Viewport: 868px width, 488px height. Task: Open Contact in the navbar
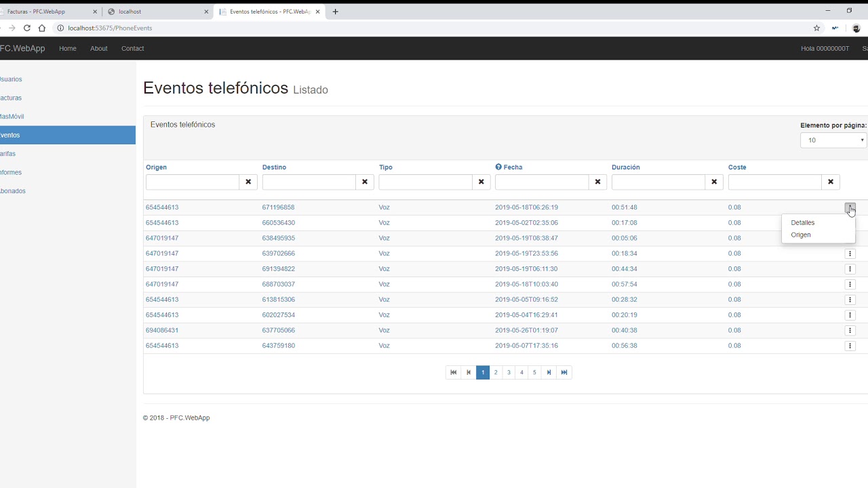[x=132, y=48]
